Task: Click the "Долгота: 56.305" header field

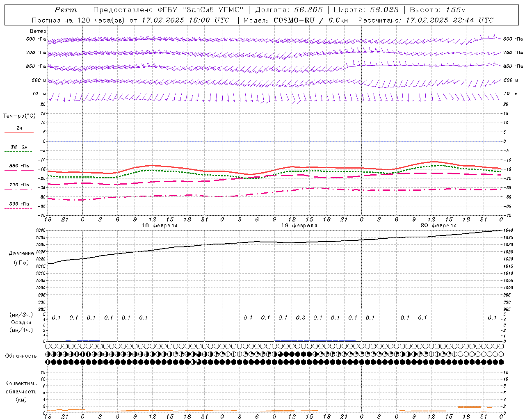Action: (289, 10)
